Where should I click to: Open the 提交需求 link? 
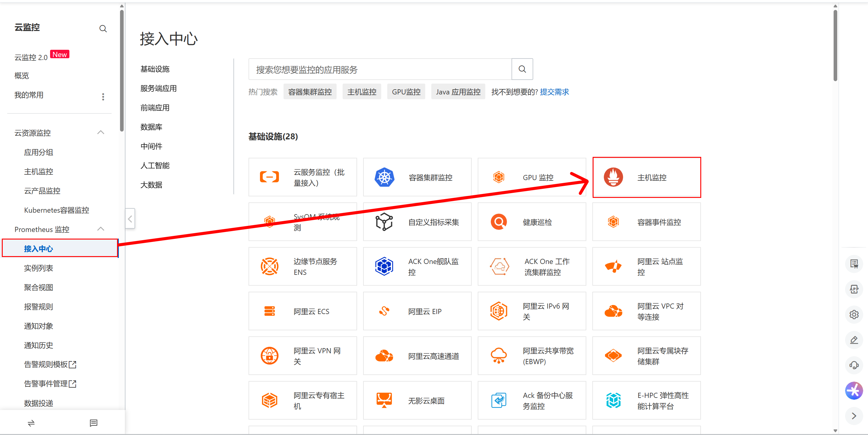(x=554, y=92)
